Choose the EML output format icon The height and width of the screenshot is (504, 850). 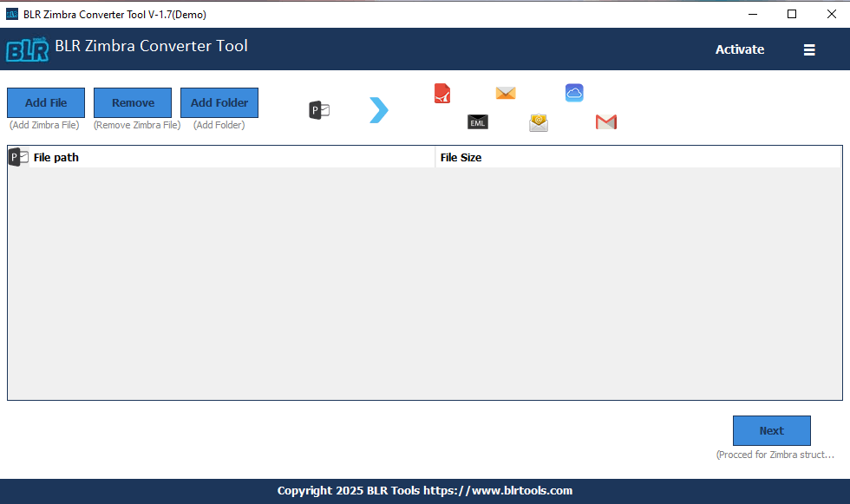477,121
